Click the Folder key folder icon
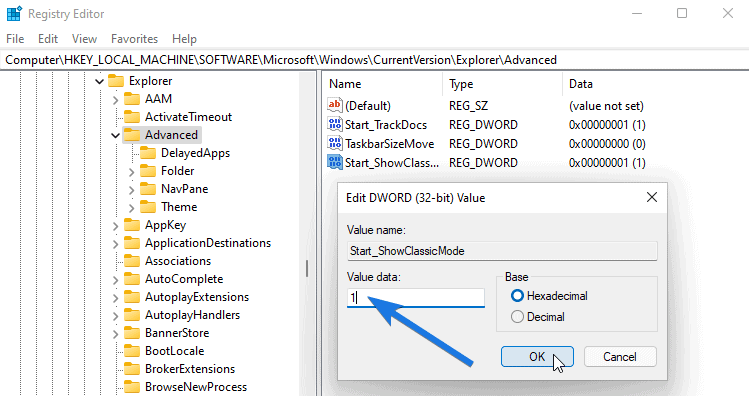This screenshot has width=749, height=396. pos(148,171)
